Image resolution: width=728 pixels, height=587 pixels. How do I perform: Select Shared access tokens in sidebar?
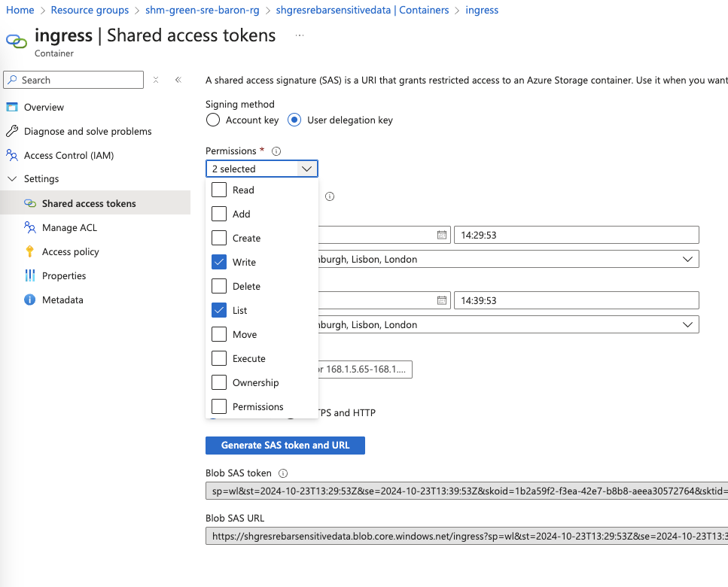pyautogui.click(x=95, y=203)
